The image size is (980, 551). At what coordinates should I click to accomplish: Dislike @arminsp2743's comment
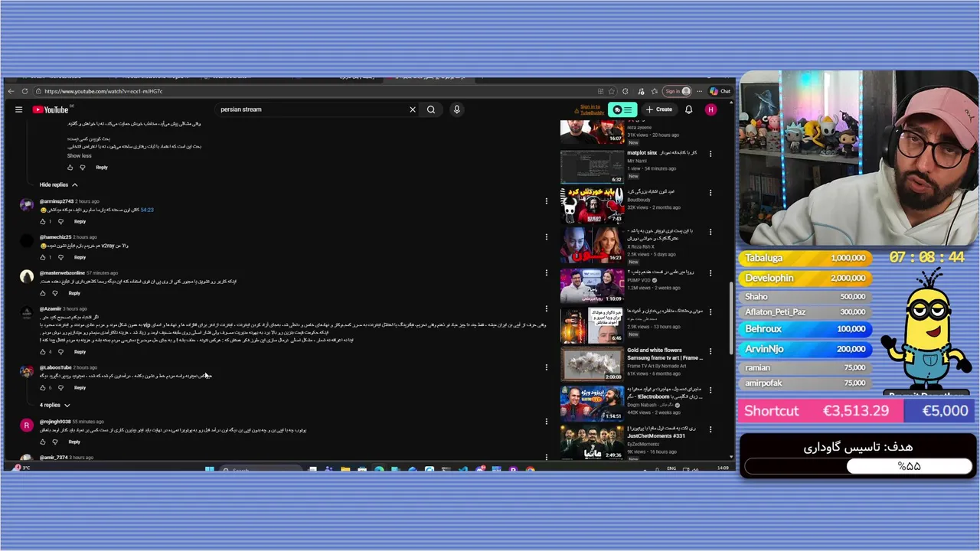point(60,222)
